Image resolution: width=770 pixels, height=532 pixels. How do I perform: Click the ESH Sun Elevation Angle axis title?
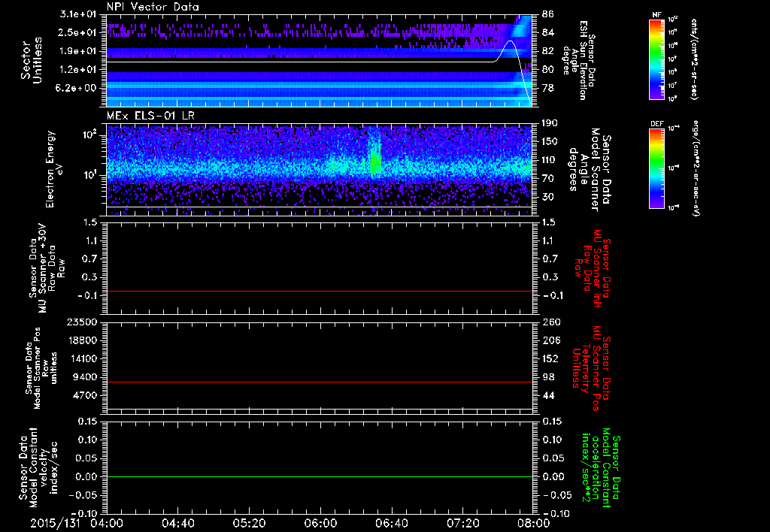click(578, 60)
